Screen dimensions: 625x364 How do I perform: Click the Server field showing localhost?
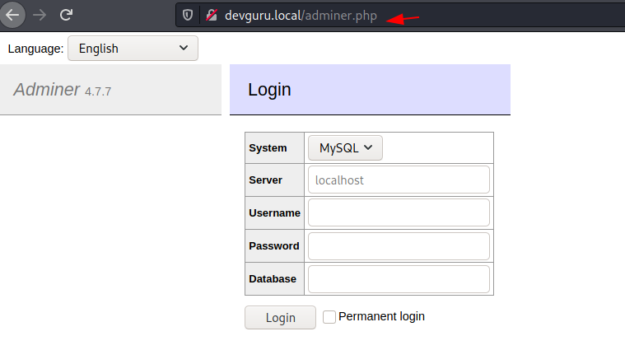(399, 180)
